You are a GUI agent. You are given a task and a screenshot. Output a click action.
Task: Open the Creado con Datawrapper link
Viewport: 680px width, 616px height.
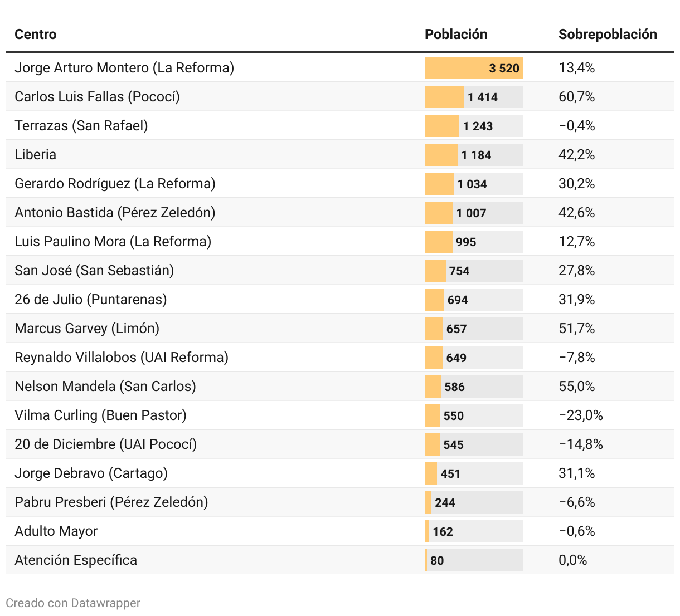click(73, 603)
